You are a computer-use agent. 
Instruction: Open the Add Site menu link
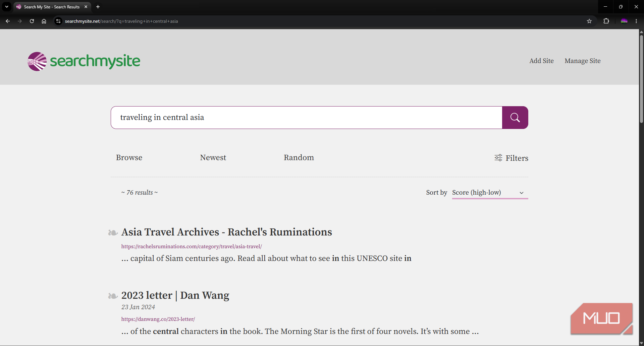pos(541,61)
